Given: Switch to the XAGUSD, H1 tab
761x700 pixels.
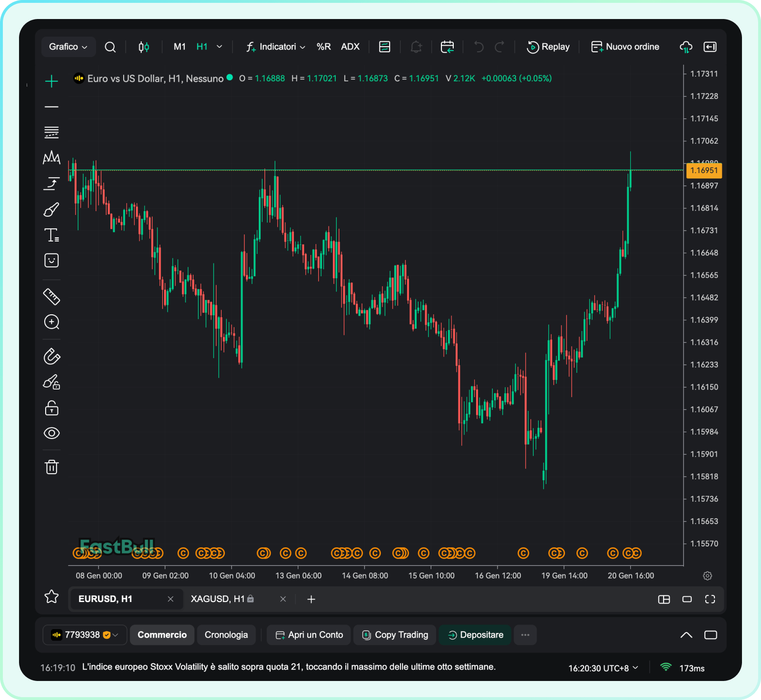Looking at the screenshot, I should (x=222, y=599).
